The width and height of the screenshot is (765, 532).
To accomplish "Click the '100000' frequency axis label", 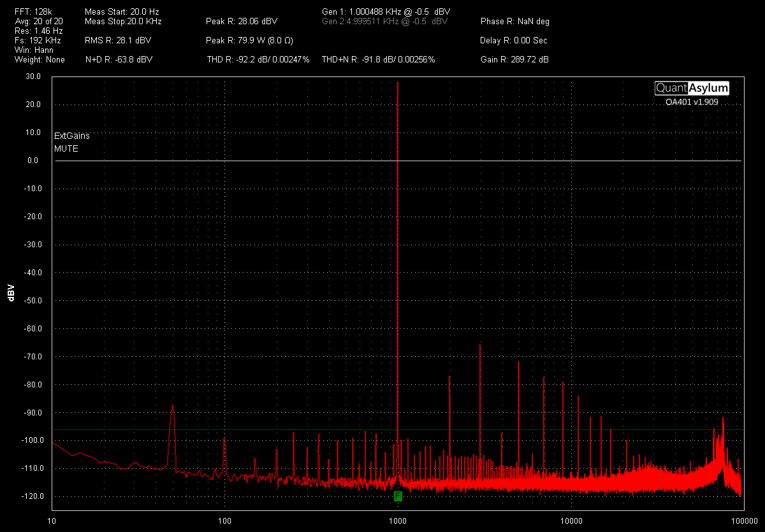I will (x=743, y=521).
